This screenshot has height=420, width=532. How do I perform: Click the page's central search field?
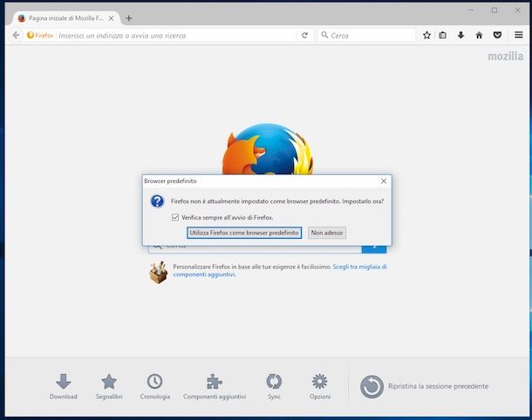pos(256,248)
